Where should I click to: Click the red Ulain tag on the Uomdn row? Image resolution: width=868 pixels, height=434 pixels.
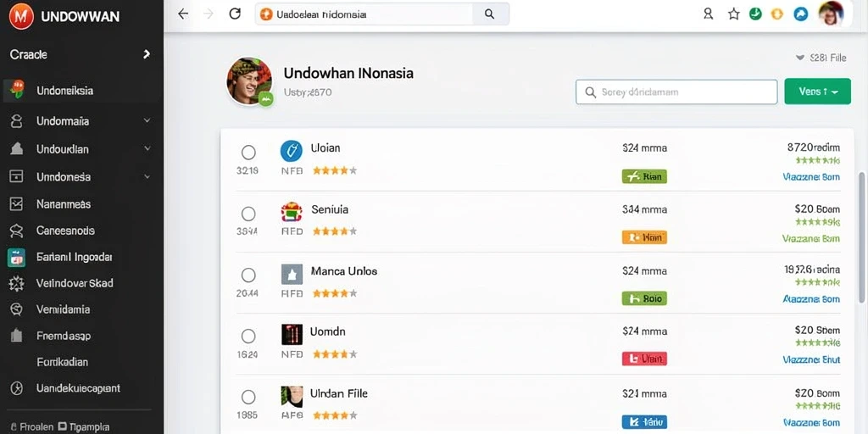coord(644,359)
